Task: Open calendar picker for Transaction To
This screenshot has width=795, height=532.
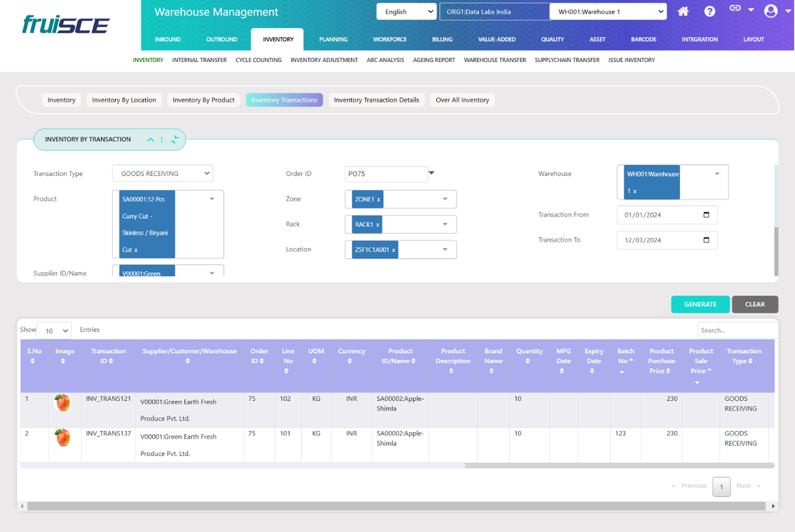Action: point(706,240)
